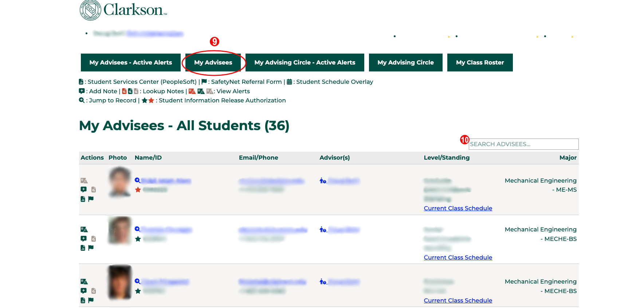The height and width of the screenshot is (308, 644).
Task: Go to the My Class Roster tab
Action: [x=480, y=63]
